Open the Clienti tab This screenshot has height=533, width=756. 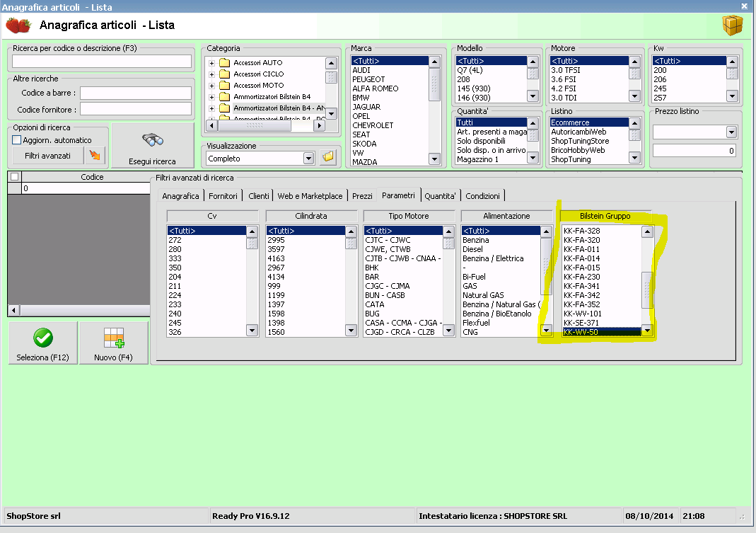pyautogui.click(x=259, y=196)
